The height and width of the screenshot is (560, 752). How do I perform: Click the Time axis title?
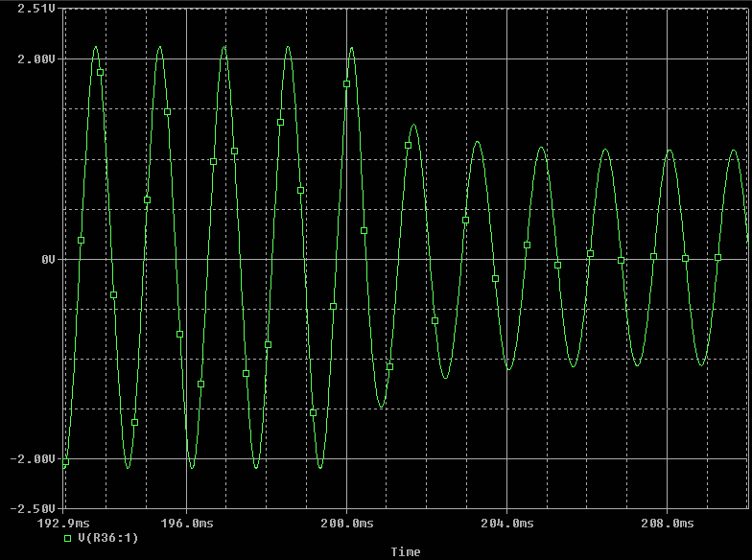tap(406, 552)
